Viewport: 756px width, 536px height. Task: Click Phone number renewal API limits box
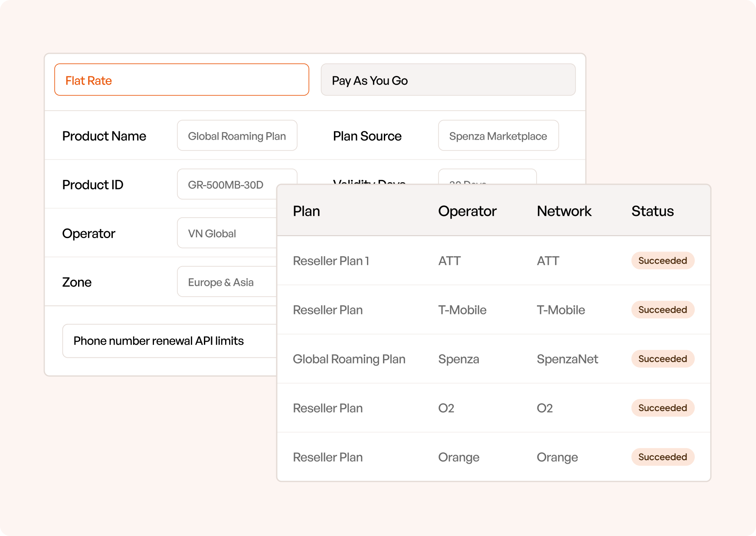(x=169, y=341)
